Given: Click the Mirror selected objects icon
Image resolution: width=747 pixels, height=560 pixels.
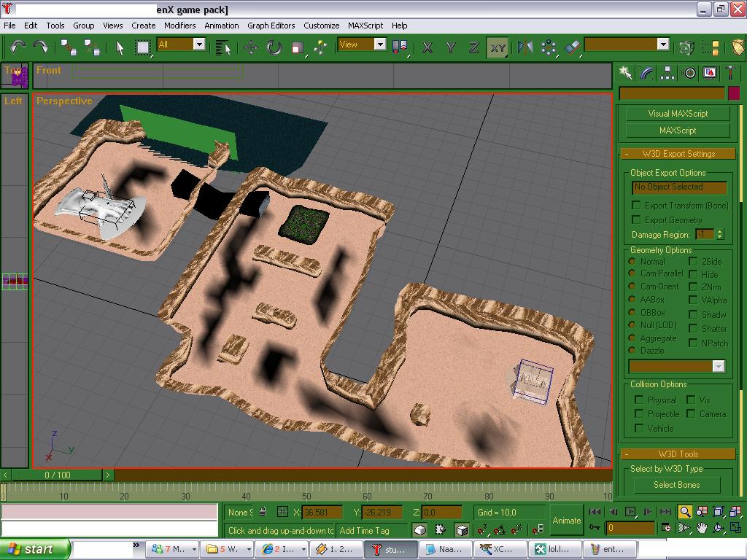Looking at the screenshot, I should coord(525,47).
